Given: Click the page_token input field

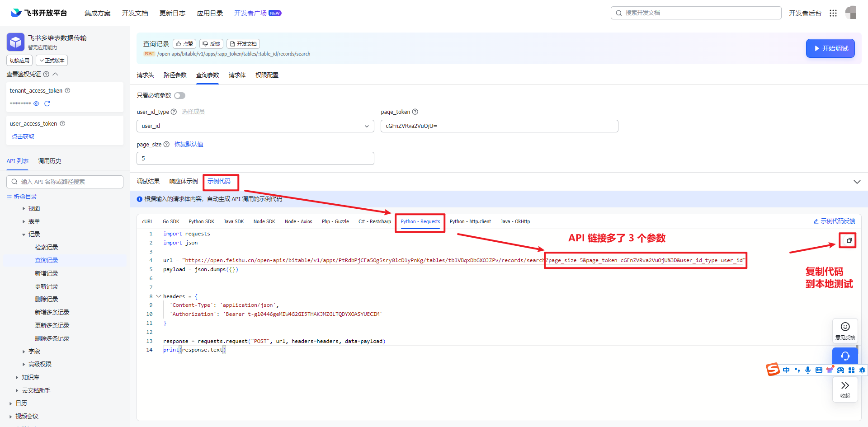Looking at the screenshot, I should [x=500, y=126].
